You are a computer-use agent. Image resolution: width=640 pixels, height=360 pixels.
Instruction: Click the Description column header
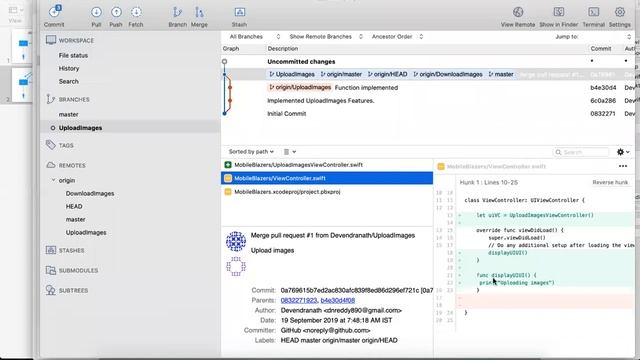tap(283, 49)
